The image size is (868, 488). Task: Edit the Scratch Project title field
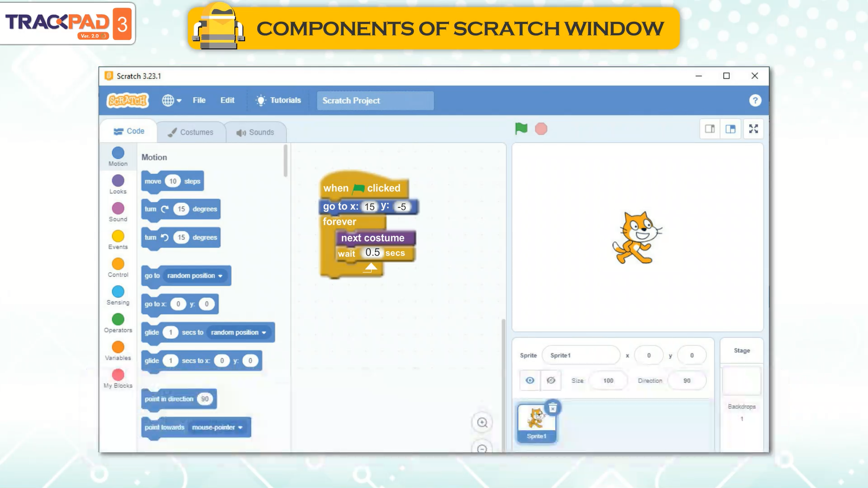pyautogui.click(x=375, y=100)
